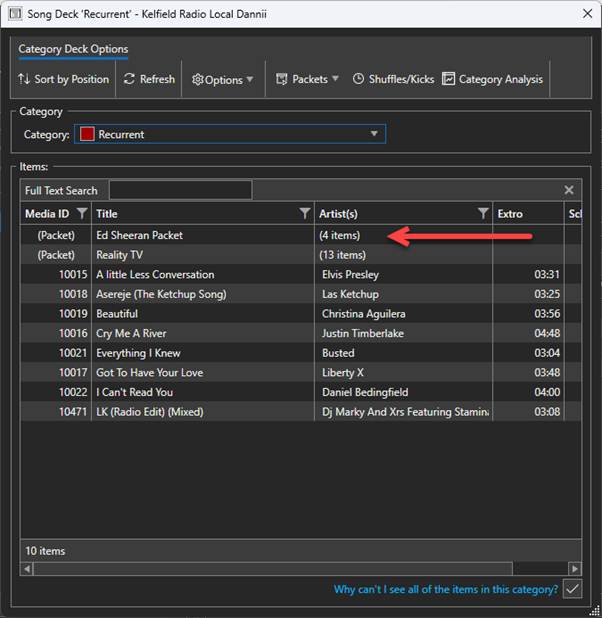Click the Song Deck window title icon
This screenshot has height=618, width=602.
(15, 14)
